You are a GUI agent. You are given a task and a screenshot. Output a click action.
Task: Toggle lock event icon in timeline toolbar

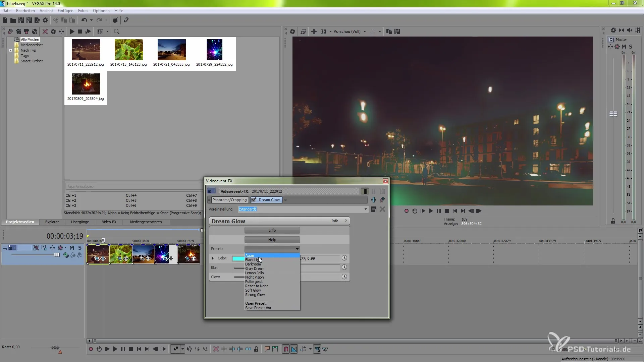[x=256, y=349]
